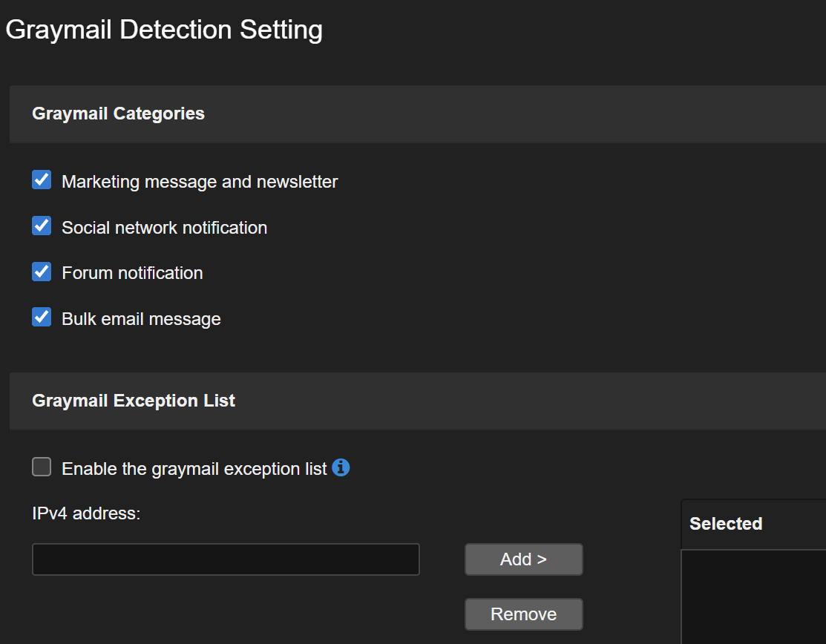Click inside the Selected list box

753,597
